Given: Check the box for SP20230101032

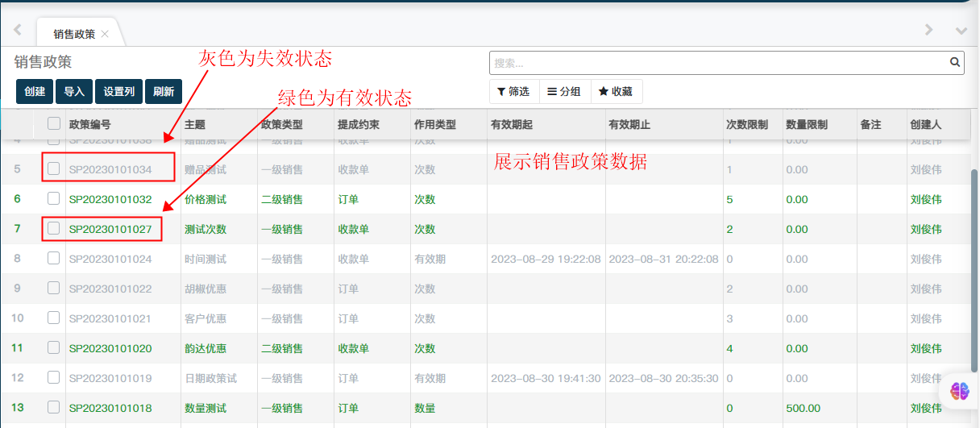Looking at the screenshot, I should pyautogui.click(x=54, y=199).
